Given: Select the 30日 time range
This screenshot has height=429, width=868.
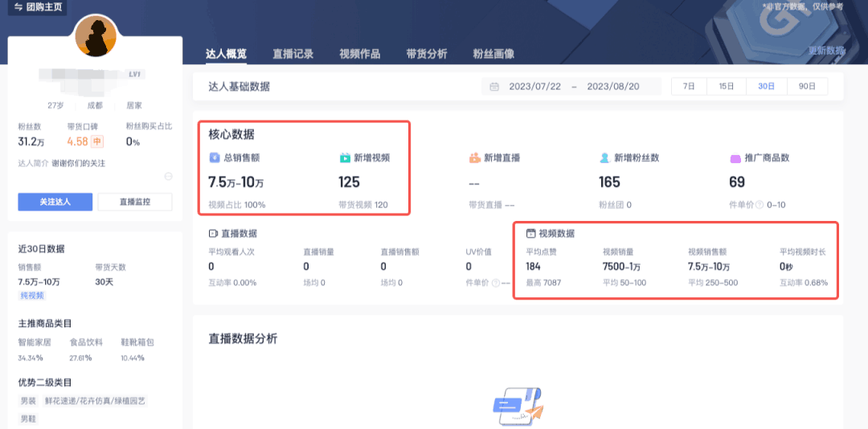Looking at the screenshot, I should click(766, 86).
